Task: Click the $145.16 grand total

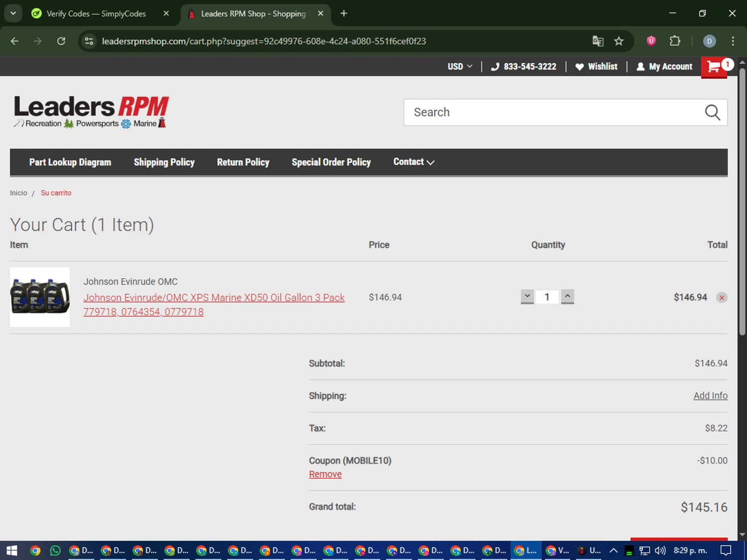Action: pyautogui.click(x=704, y=507)
